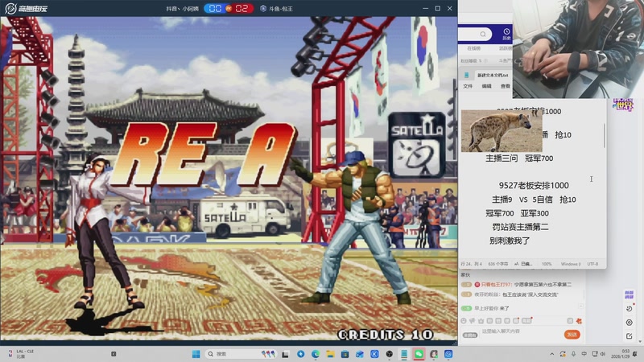Image resolution: width=644 pixels, height=362 pixels.
Task: Open the 查看 menu in Notepad
Action: [x=506, y=86]
